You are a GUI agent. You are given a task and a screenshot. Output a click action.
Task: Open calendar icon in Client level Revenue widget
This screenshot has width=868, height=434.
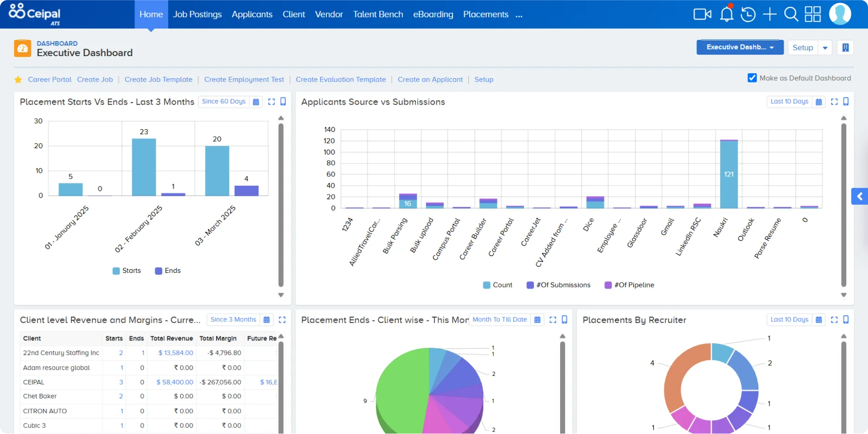pos(267,320)
